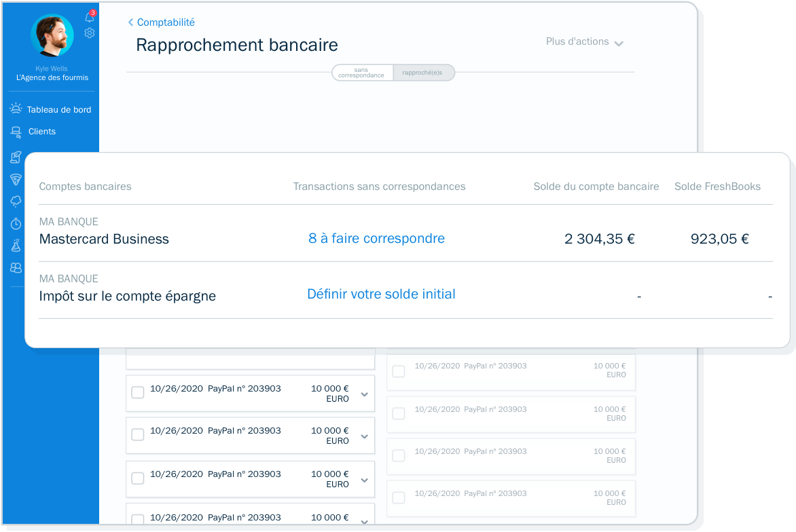The width and height of the screenshot is (796, 532).
Task: Open the settings gear icon
Action: pyautogui.click(x=90, y=33)
